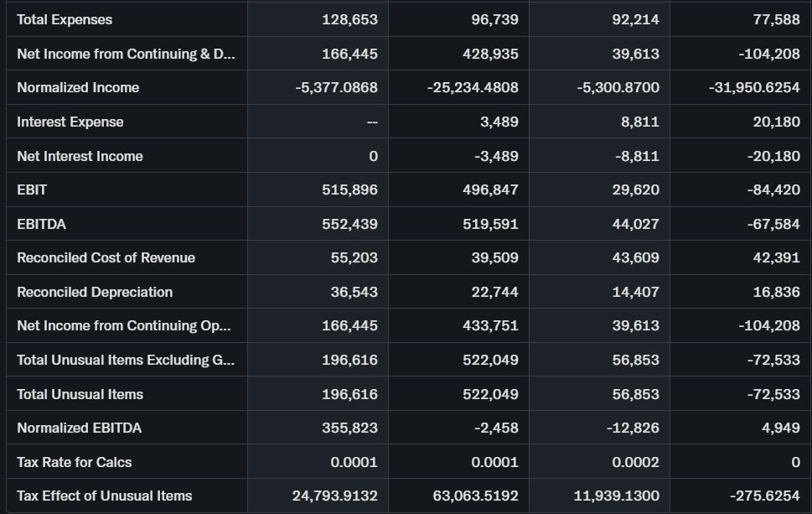This screenshot has height=514, width=812.
Task: Click the Interest Expense value 8,811
Action: click(639, 122)
